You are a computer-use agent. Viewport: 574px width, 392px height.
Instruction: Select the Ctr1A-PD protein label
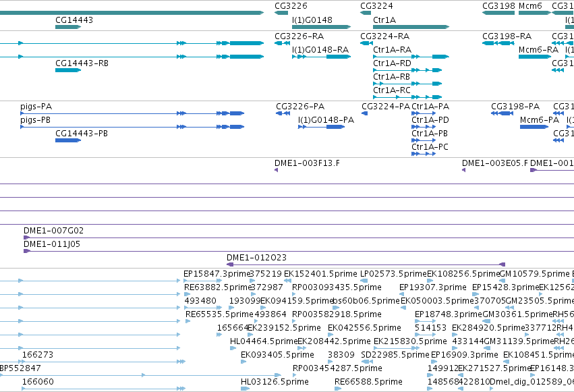430,120
